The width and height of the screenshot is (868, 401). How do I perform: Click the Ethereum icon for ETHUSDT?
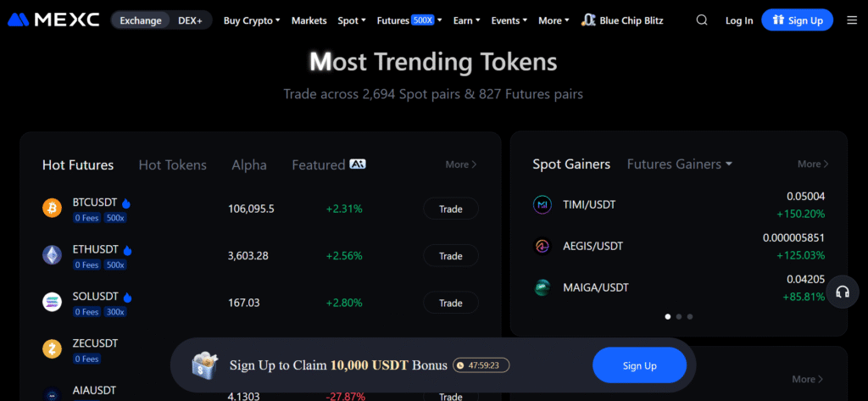[x=53, y=255]
